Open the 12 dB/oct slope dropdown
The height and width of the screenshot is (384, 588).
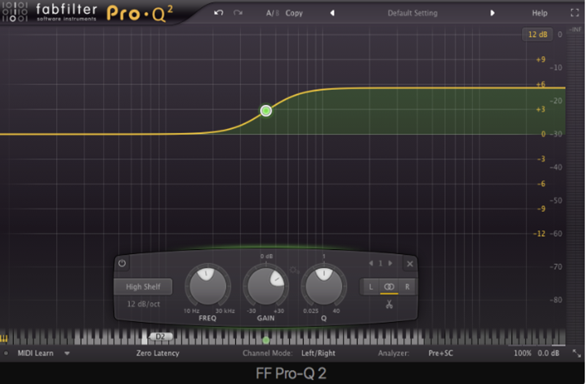144,304
